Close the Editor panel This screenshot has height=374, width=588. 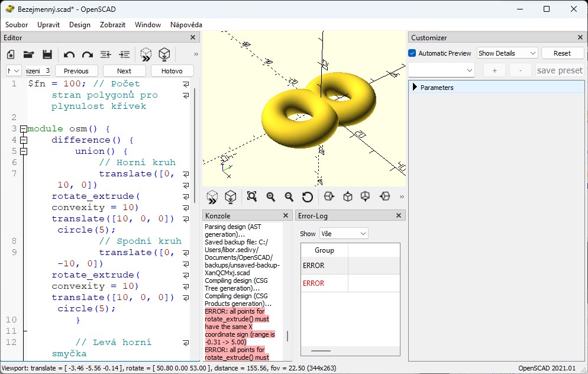tap(193, 37)
